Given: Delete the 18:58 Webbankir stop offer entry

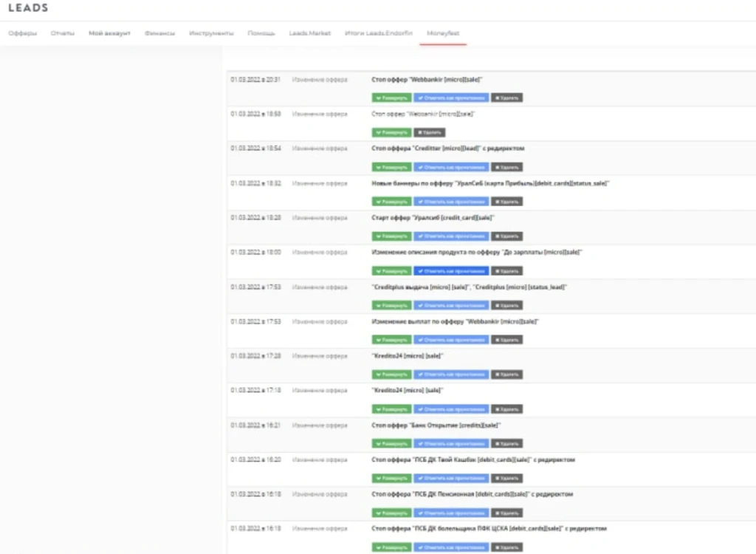Looking at the screenshot, I should 430,132.
